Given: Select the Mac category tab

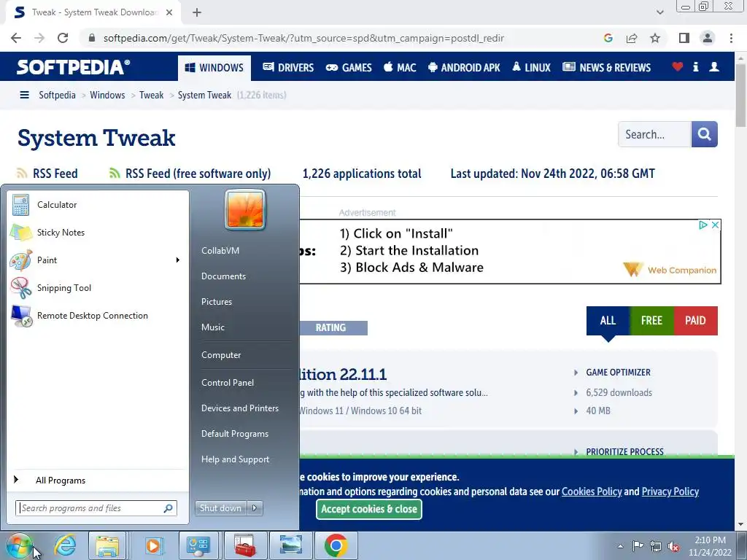Looking at the screenshot, I should click(x=400, y=68).
